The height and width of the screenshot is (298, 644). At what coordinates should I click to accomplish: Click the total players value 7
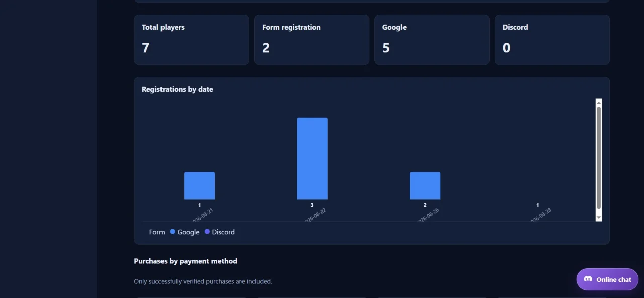146,48
